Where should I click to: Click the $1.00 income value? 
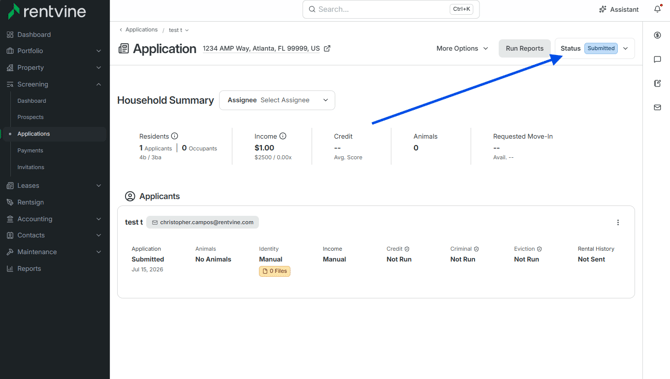[264, 148]
